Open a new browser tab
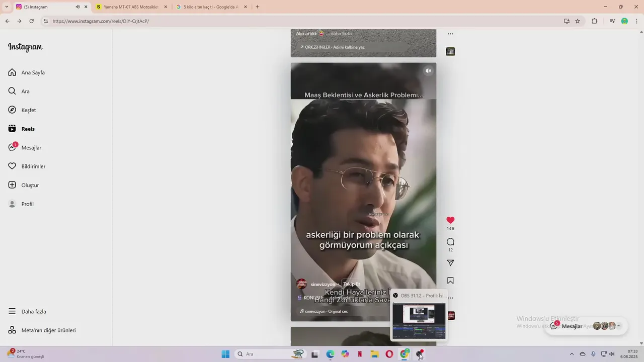Viewport: 644px width, 362px height. [x=258, y=7]
